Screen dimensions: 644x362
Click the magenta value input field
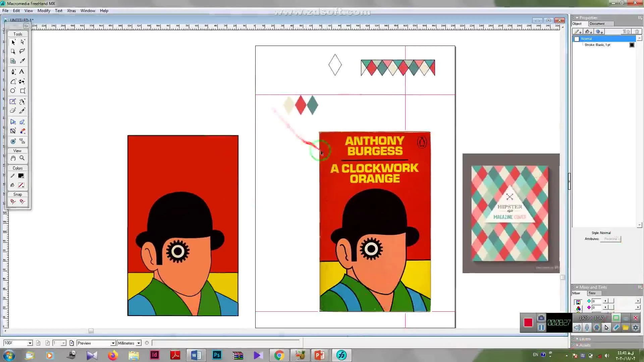tap(597, 308)
